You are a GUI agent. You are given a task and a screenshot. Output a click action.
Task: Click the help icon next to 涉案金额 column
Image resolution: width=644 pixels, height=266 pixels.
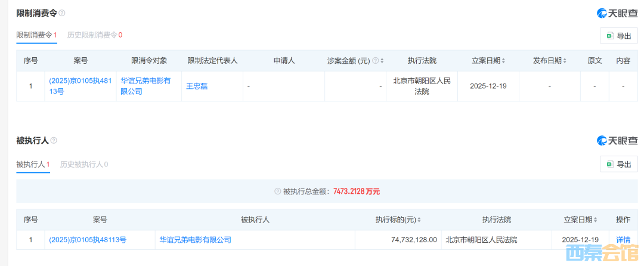(375, 61)
